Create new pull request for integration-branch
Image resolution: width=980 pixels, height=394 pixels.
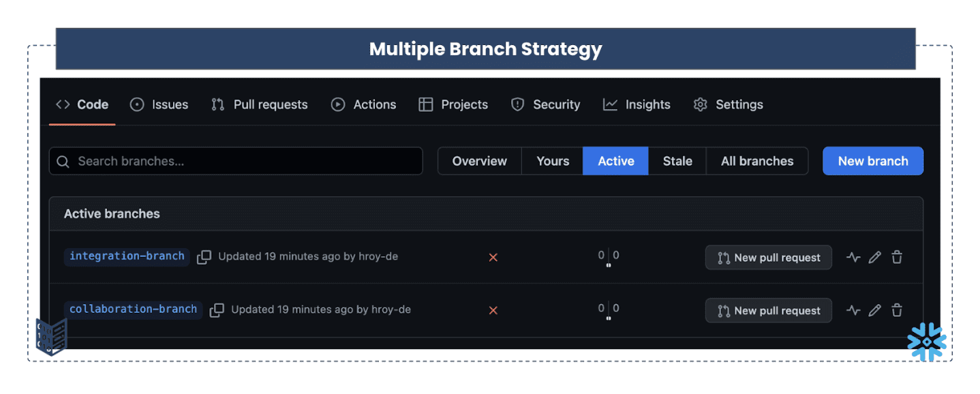point(768,258)
